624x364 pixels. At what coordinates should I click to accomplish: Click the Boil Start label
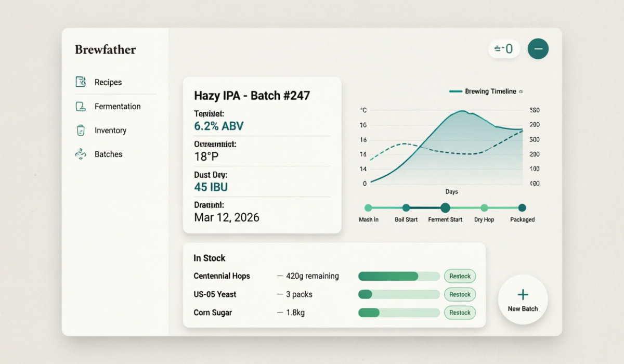(x=406, y=219)
